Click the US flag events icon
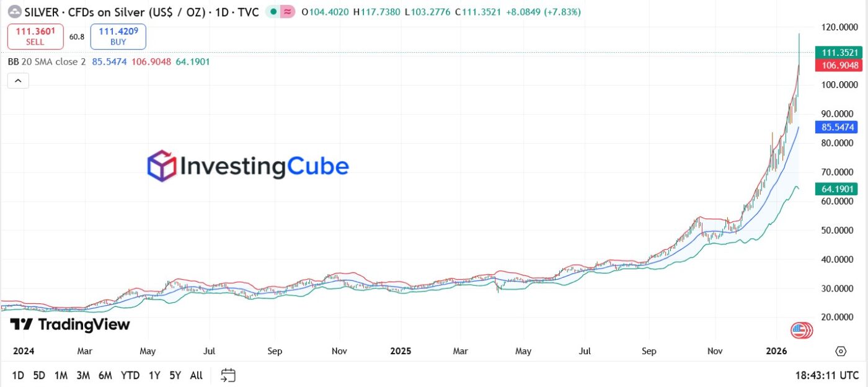 point(801,331)
